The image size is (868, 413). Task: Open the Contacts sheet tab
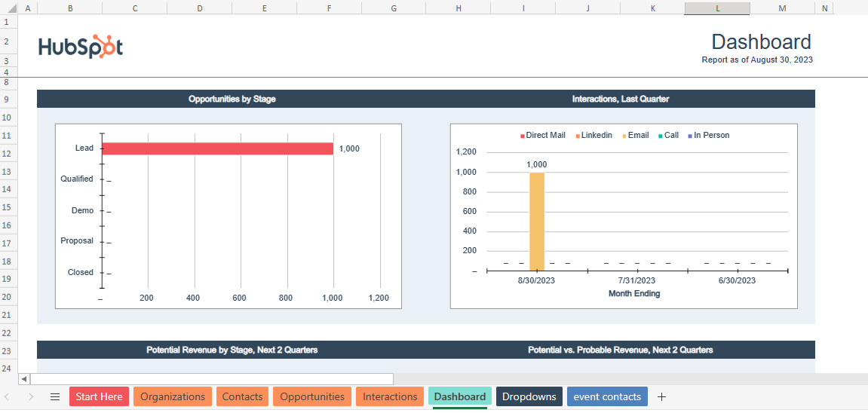pos(243,397)
